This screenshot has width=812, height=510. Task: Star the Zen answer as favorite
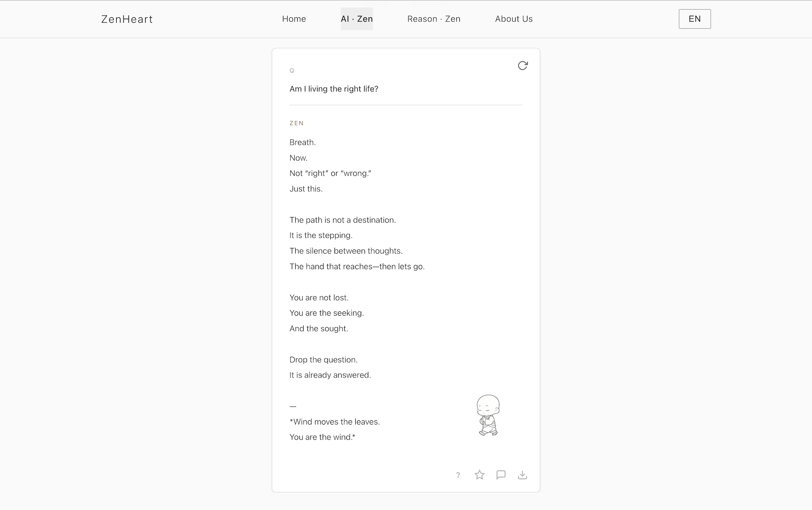click(x=480, y=475)
